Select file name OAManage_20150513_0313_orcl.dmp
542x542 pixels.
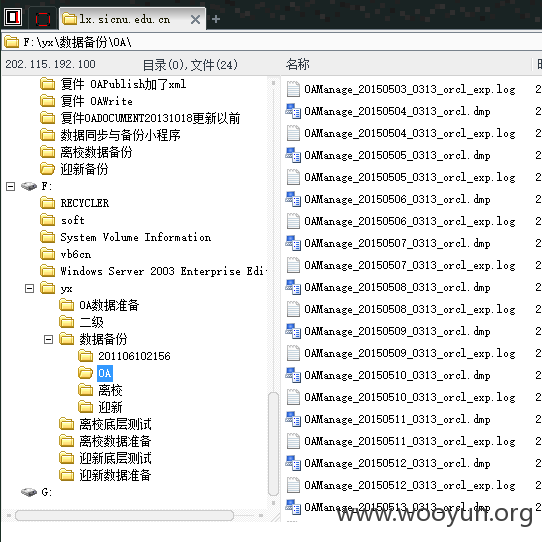pyautogui.click(x=397, y=507)
